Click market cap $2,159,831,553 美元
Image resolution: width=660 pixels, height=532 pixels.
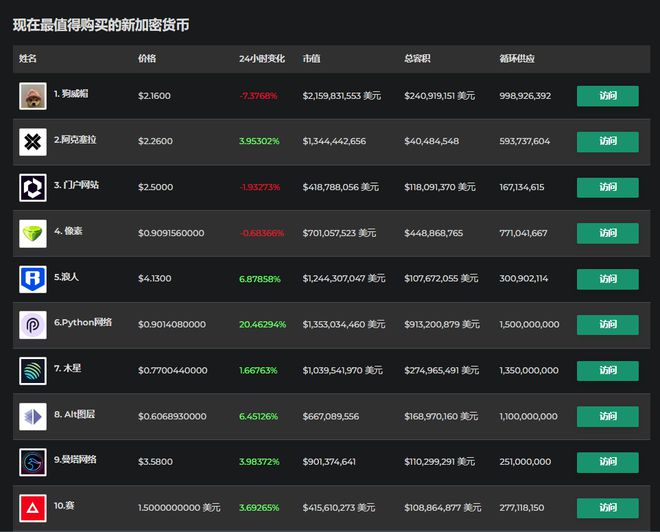tap(342, 96)
